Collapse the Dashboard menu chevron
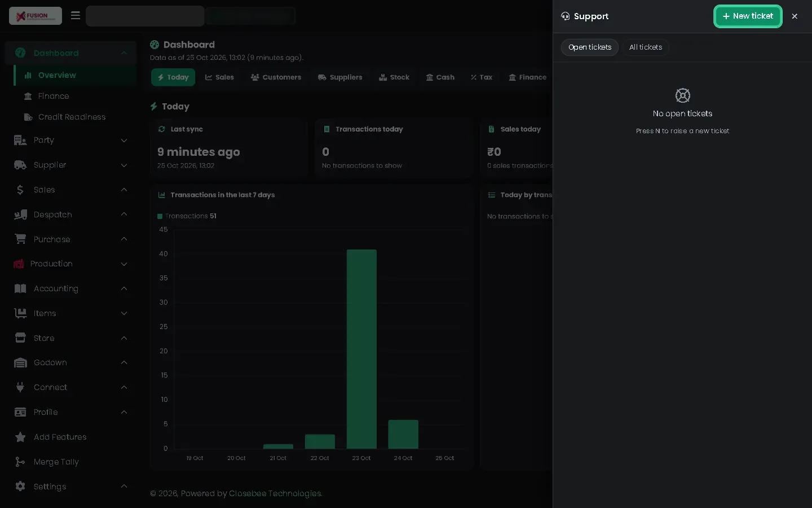The image size is (812, 508). point(124,53)
